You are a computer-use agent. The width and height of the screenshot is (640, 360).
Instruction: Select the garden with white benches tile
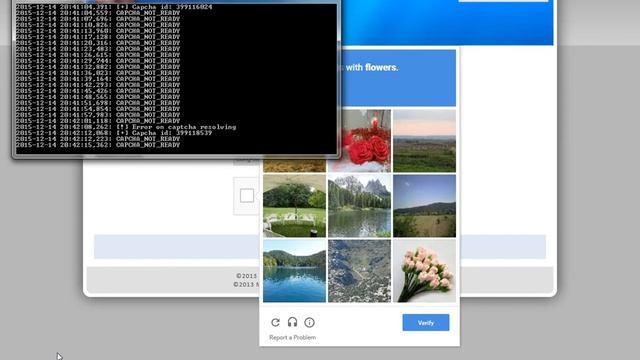pos(294,206)
